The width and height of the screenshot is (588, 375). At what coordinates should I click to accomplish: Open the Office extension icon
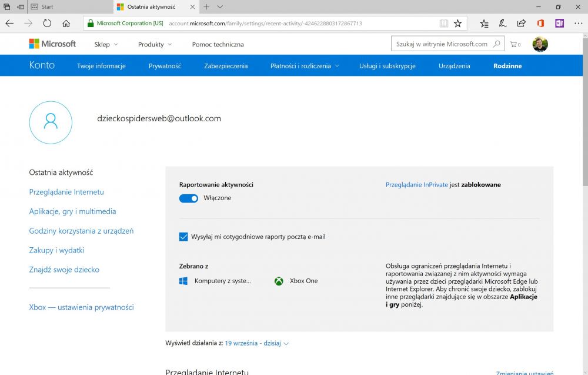(540, 24)
